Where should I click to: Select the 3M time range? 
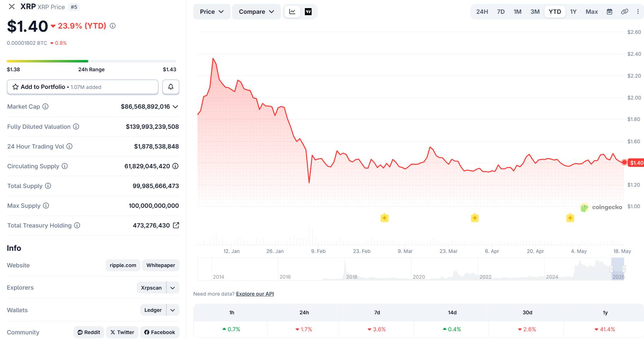point(535,12)
